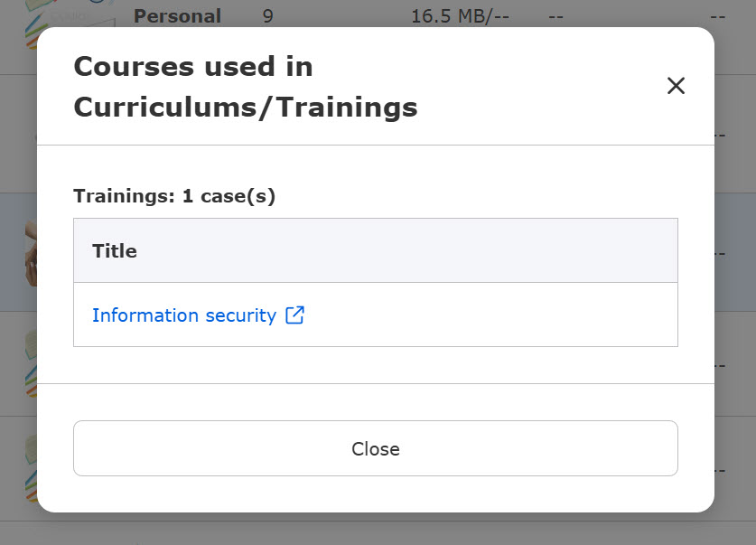The image size is (756, 545).
Task: Click the number 9 in Personal row
Action: [x=267, y=16]
